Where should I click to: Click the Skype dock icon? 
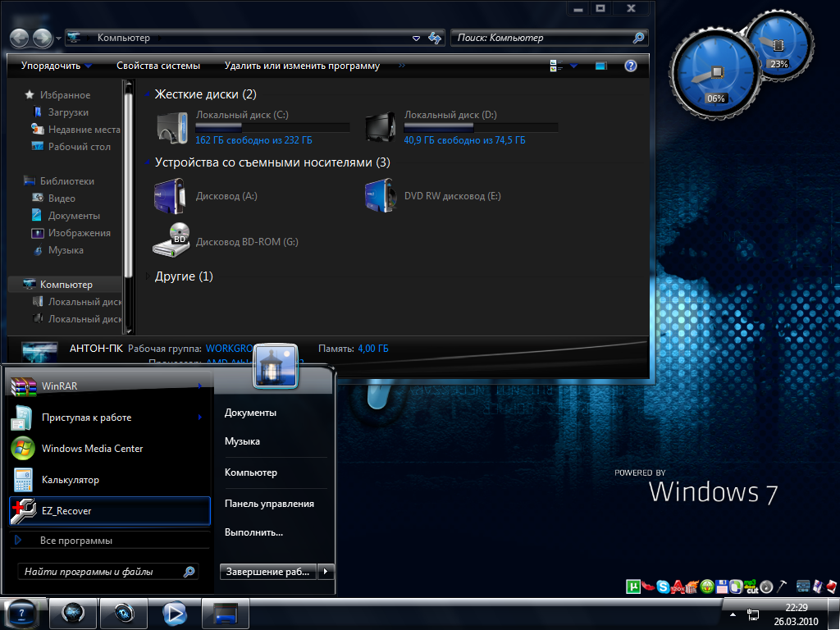pos(663,587)
